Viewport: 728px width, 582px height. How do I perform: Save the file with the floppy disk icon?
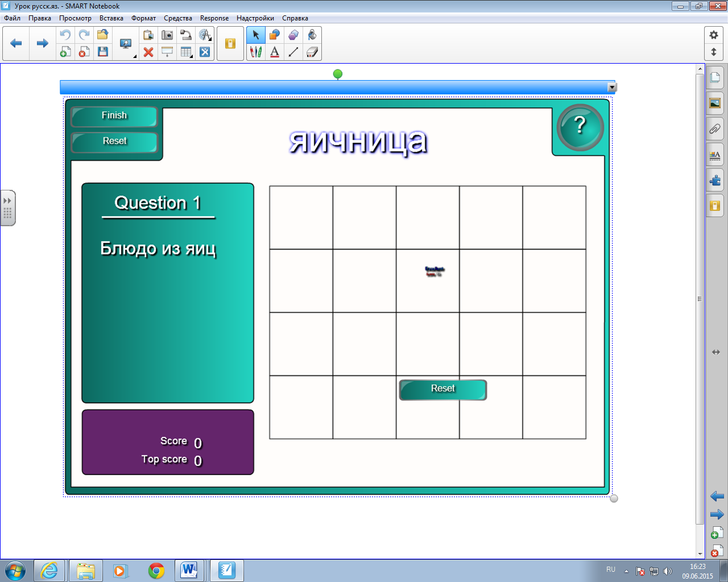click(103, 52)
